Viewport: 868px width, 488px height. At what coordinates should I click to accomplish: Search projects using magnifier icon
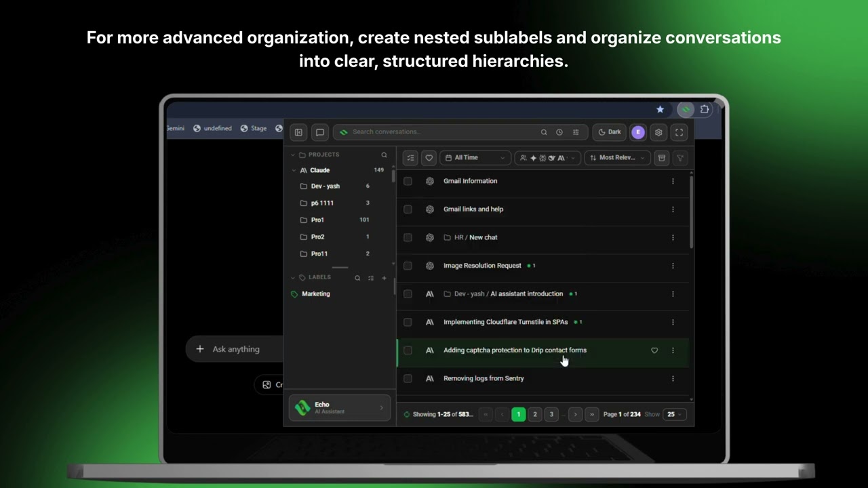click(384, 155)
